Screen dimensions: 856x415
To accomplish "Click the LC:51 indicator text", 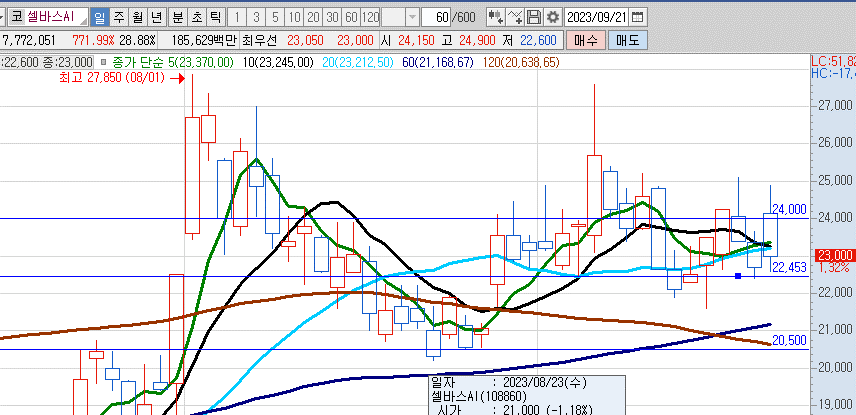I will pos(833,61).
